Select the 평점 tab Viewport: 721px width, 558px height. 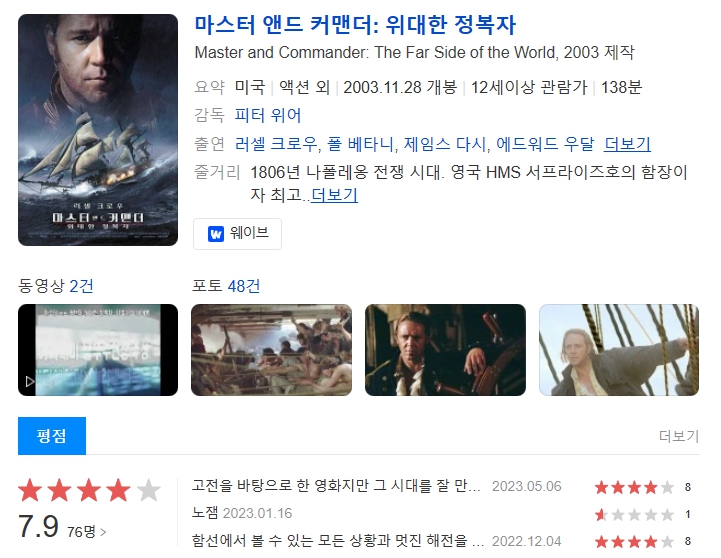[52, 436]
